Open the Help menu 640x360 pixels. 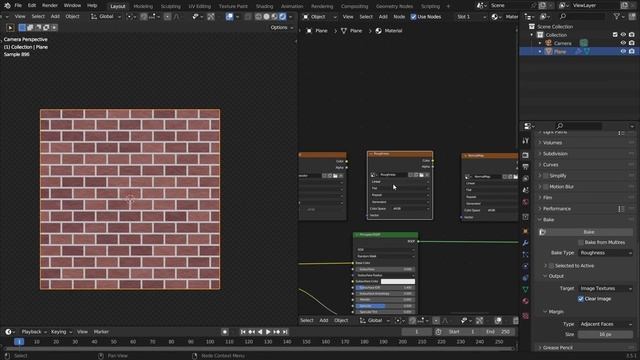[x=92, y=6]
